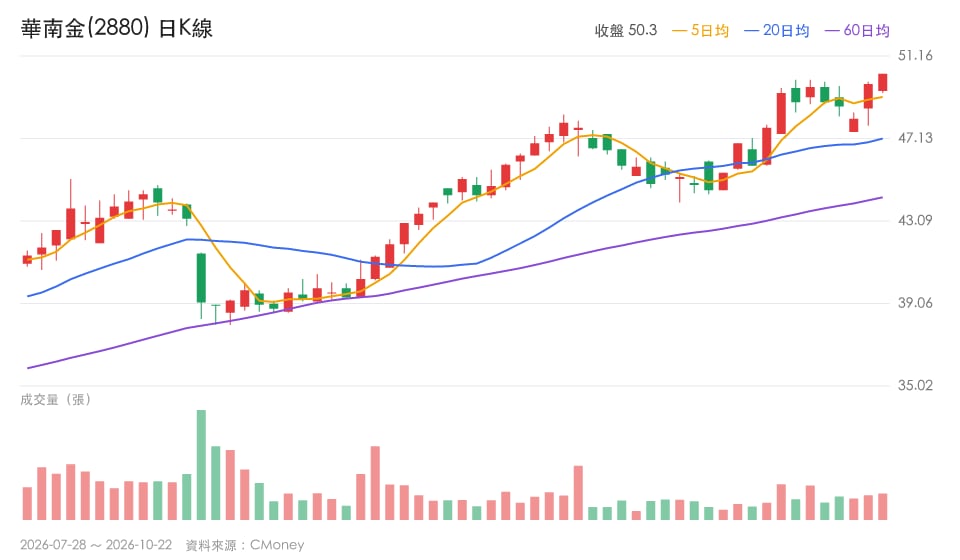The image size is (960, 560).
Task: Open the 資料來源:CMoney source text
Action: pyautogui.click(x=245, y=545)
